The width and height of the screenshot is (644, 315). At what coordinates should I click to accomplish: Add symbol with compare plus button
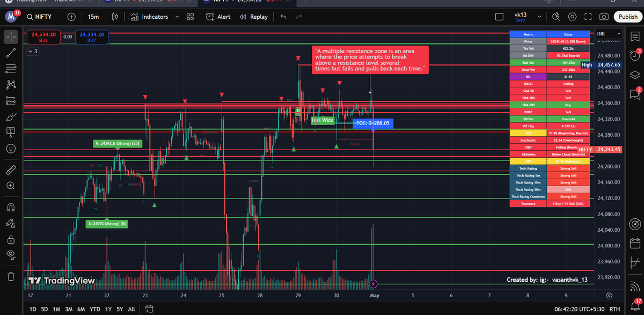[71, 17]
